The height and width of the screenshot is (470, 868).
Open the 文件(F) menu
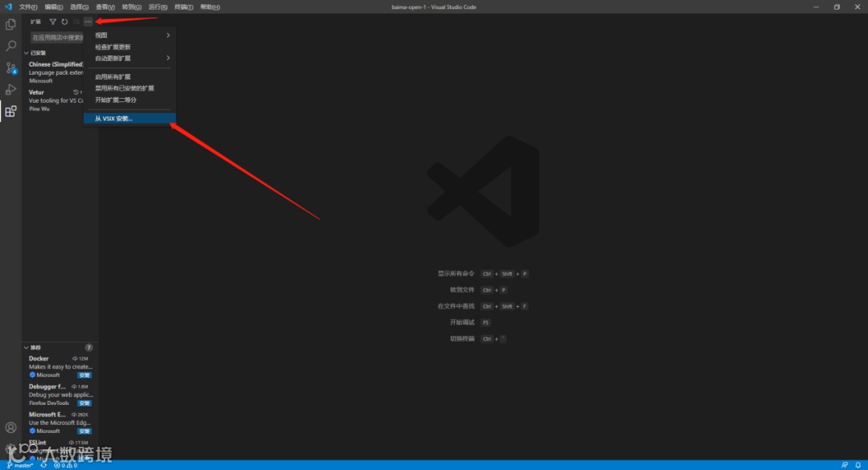click(x=27, y=6)
